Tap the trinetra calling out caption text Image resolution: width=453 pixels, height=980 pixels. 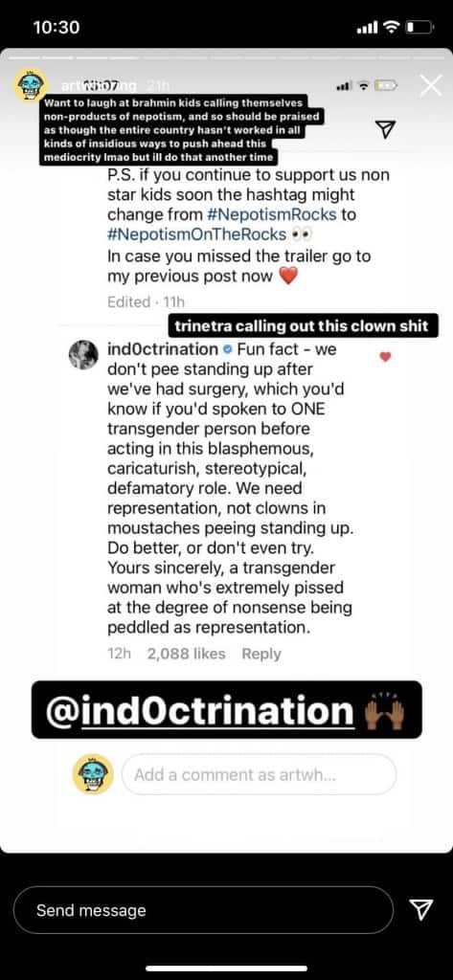click(304, 325)
